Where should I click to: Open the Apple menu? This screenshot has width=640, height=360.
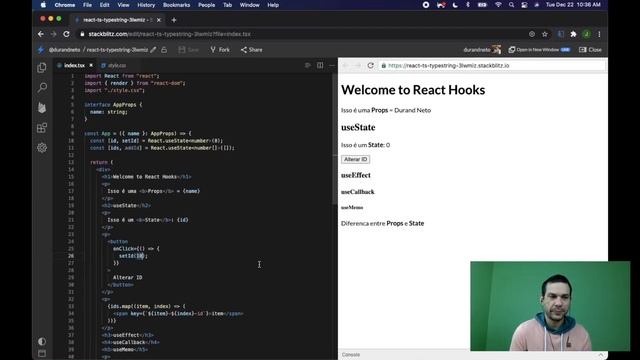click(x=43, y=5)
